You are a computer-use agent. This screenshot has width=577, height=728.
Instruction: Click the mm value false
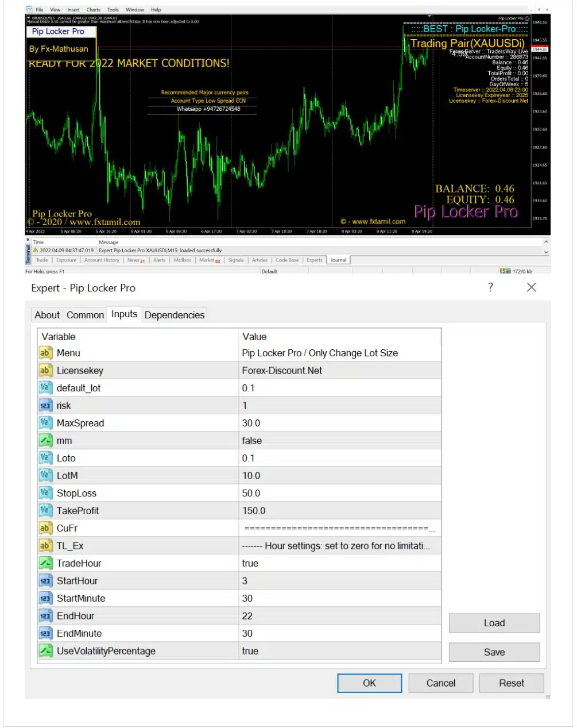340,441
